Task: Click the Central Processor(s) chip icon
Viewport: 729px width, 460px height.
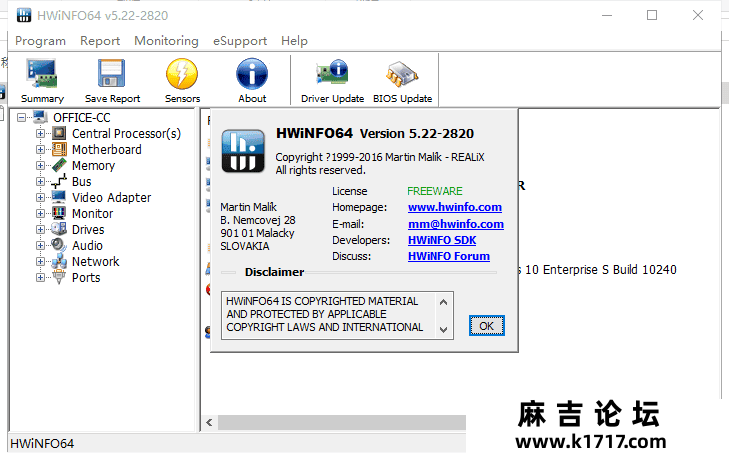Action: point(59,133)
